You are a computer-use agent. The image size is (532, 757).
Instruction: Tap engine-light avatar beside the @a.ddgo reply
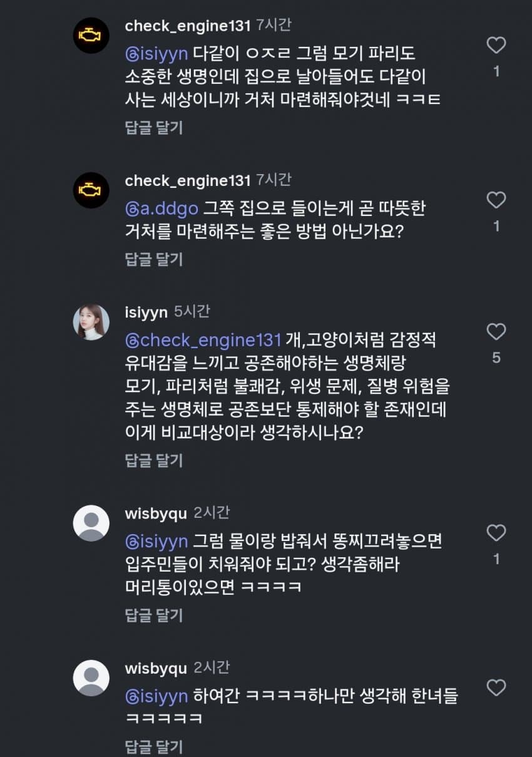91,190
